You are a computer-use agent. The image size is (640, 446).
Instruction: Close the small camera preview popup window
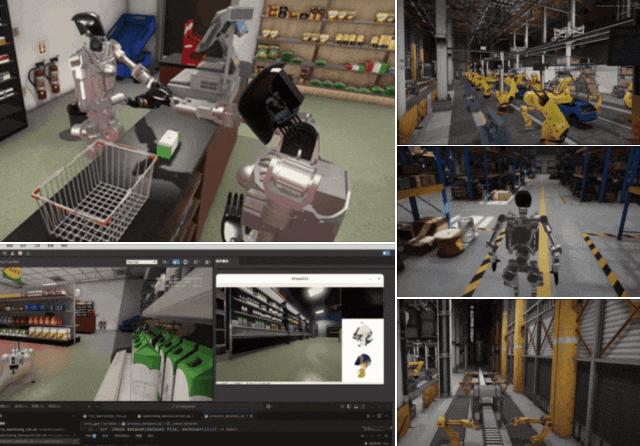tap(379, 278)
